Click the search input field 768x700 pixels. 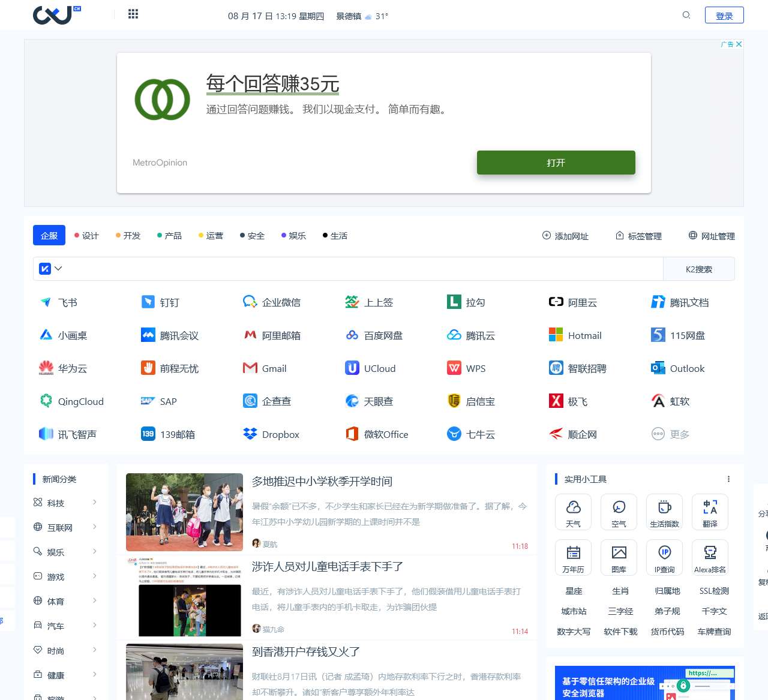pyautogui.click(x=363, y=269)
